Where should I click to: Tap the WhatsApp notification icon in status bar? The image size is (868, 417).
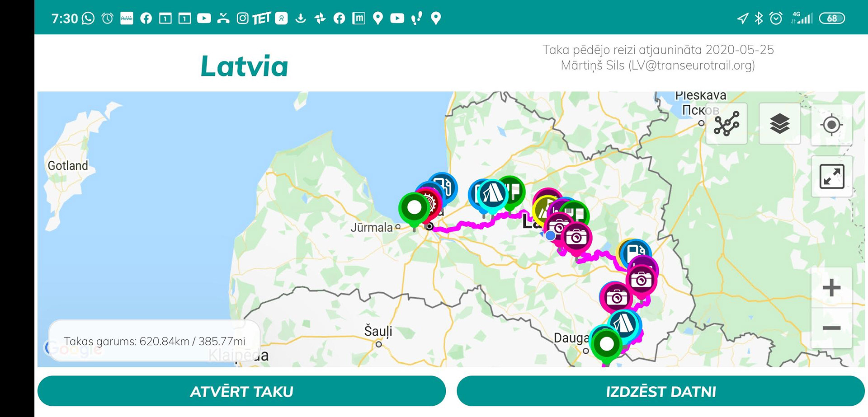coord(88,18)
